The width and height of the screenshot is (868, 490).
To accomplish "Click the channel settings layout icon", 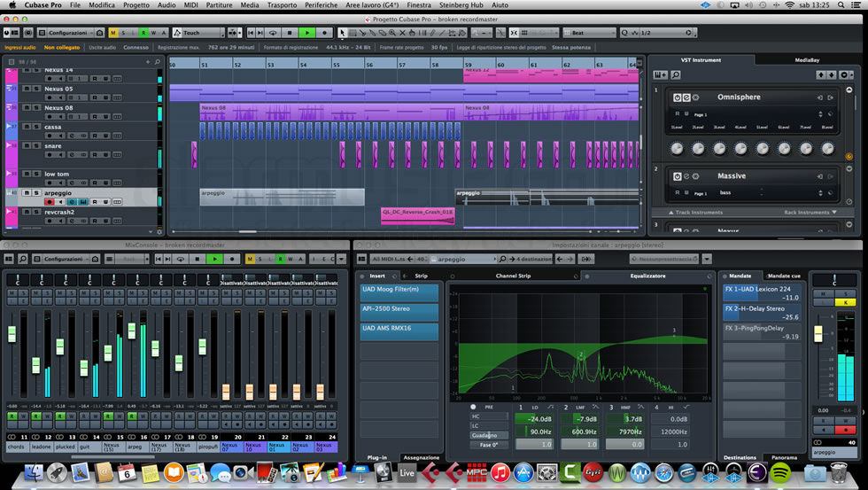I will [x=361, y=259].
